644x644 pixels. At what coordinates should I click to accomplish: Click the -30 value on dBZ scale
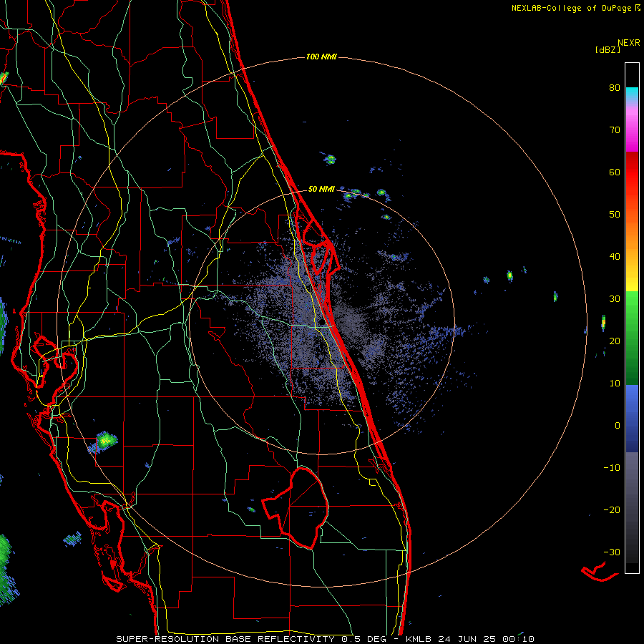612,552
